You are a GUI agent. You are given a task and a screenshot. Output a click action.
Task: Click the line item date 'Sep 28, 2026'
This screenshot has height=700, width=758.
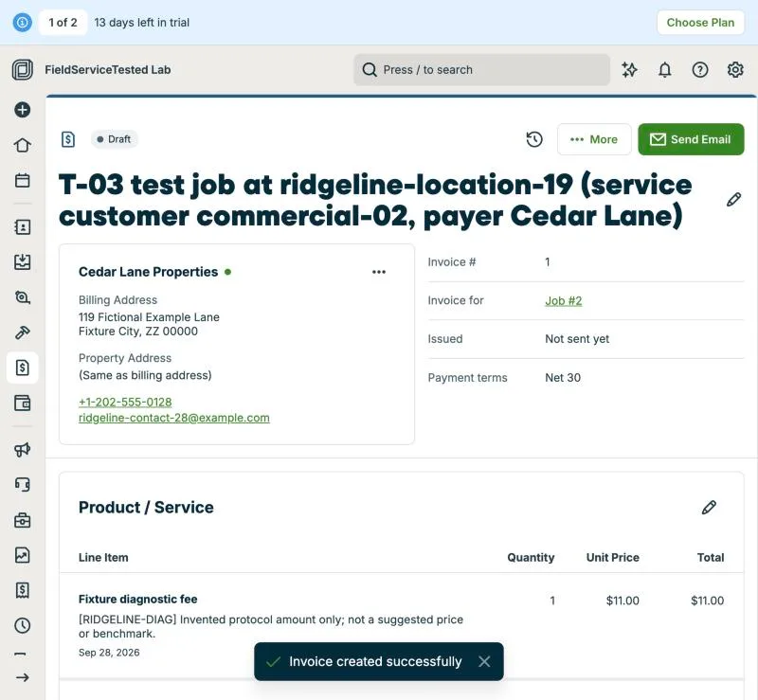coord(109,653)
